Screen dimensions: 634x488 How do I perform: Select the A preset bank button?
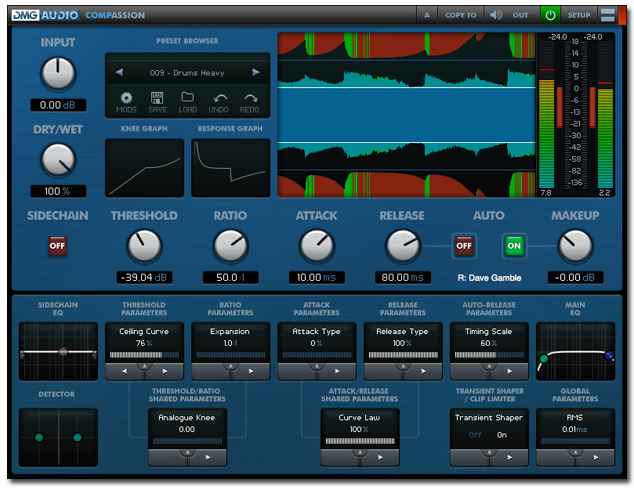tap(427, 15)
